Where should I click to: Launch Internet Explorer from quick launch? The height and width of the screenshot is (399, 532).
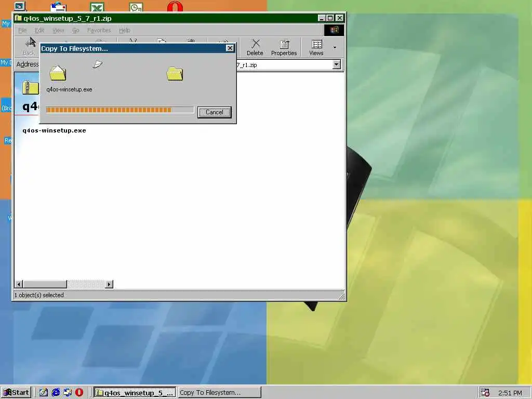pyautogui.click(x=56, y=393)
